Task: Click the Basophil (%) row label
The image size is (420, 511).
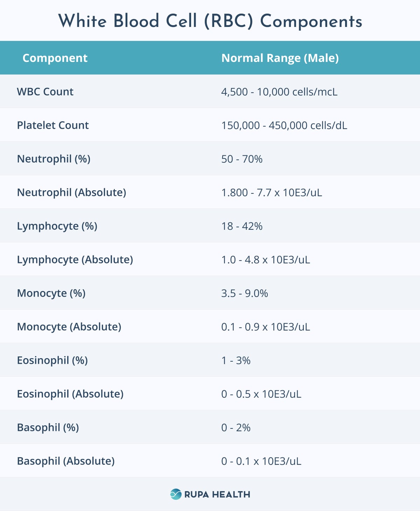Action: [x=48, y=428]
